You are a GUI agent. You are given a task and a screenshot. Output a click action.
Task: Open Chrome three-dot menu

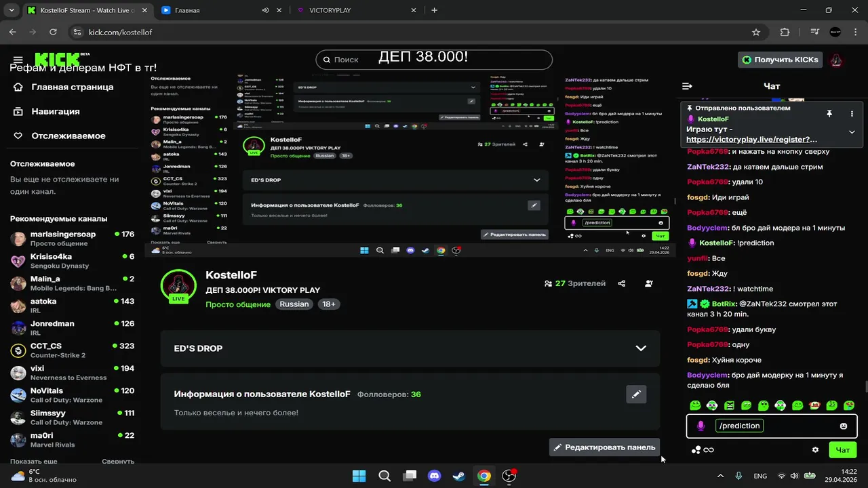click(855, 32)
